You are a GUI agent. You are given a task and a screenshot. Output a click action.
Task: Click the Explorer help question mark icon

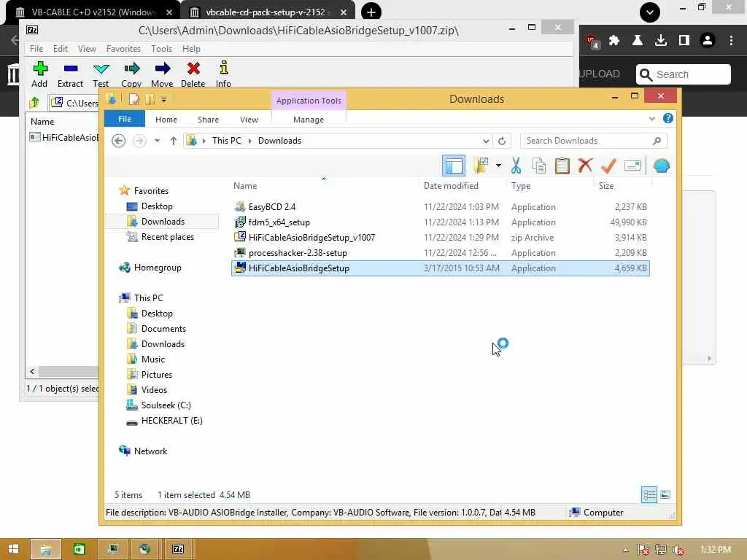(668, 119)
